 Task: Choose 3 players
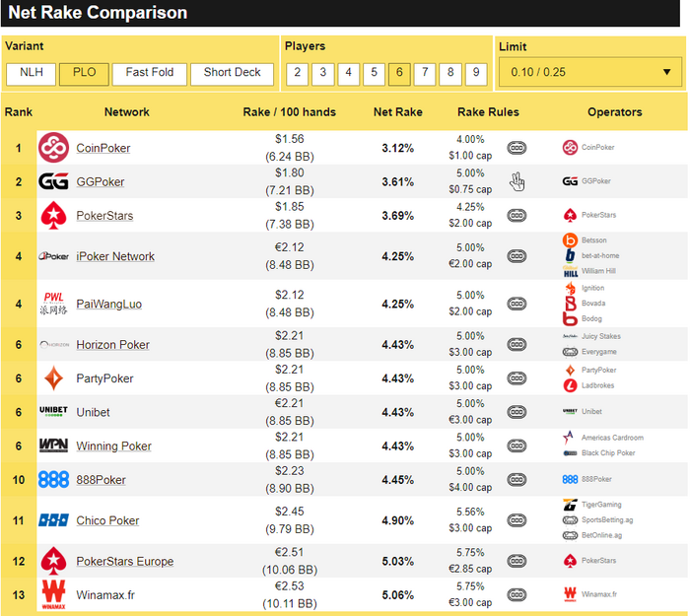coord(323,74)
